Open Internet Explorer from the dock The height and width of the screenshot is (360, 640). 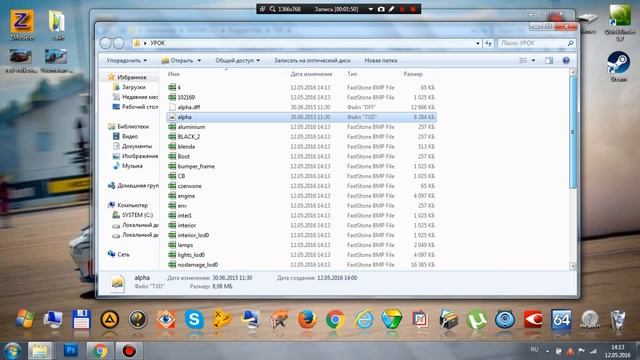pos(364,319)
